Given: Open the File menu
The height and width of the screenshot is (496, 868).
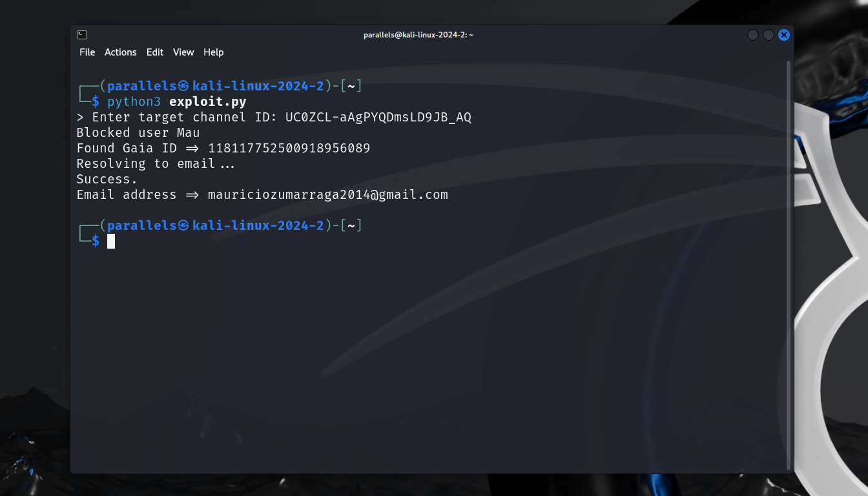Looking at the screenshot, I should point(87,52).
